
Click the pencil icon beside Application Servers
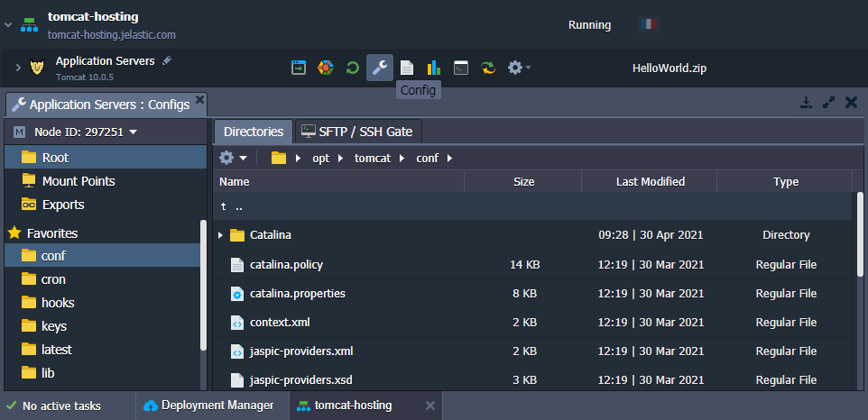coord(167,60)
